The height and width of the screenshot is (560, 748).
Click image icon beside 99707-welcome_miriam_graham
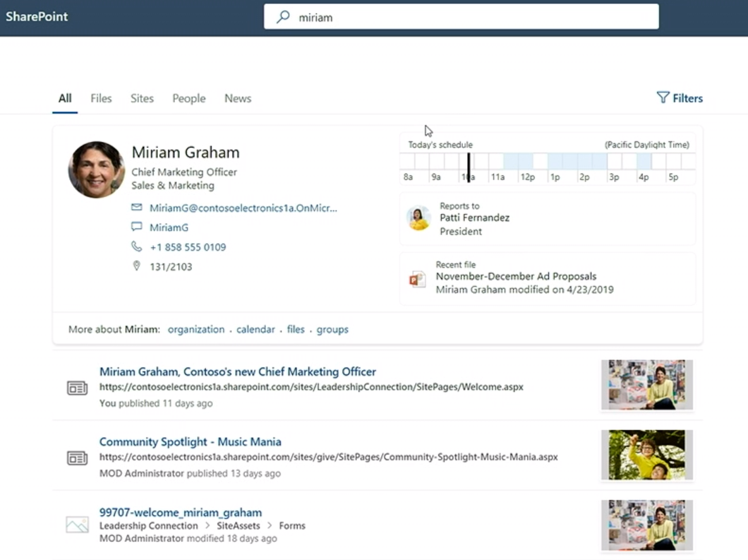[x=77, y=525]
